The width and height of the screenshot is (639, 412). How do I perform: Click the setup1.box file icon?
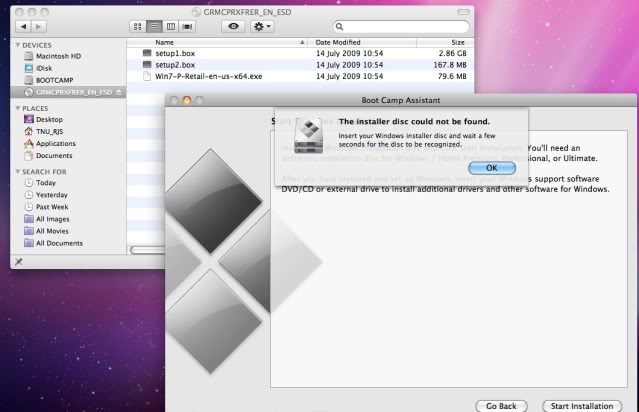pos(147,53)
